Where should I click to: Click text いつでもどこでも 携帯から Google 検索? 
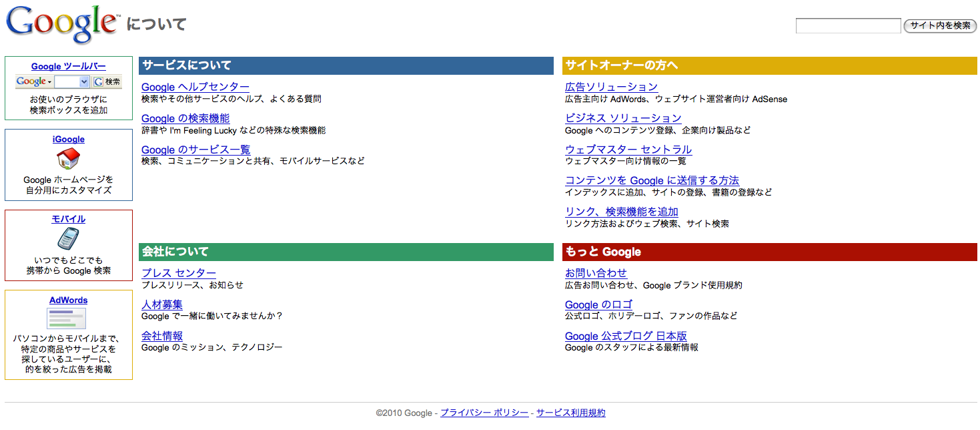[69, 266]
